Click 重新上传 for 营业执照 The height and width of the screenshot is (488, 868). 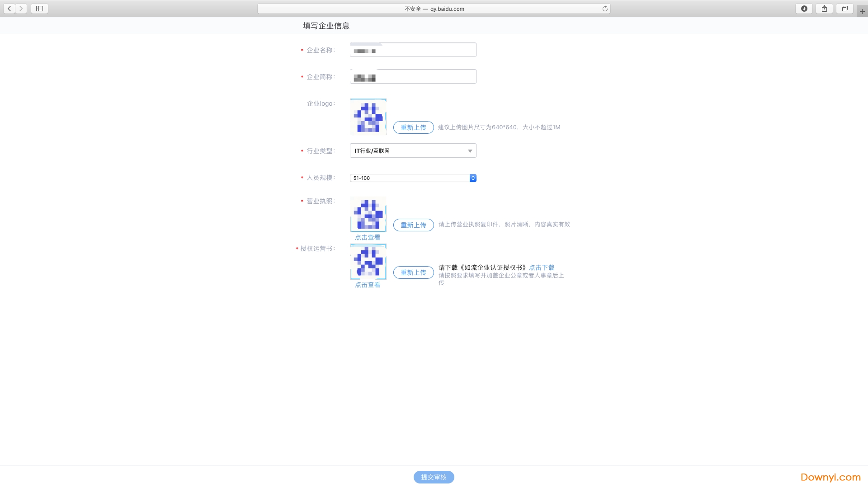tap(413, 225)
